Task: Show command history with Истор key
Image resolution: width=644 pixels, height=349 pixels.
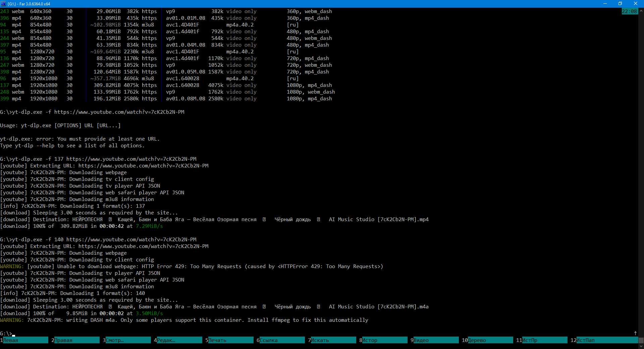Action: 384,340
